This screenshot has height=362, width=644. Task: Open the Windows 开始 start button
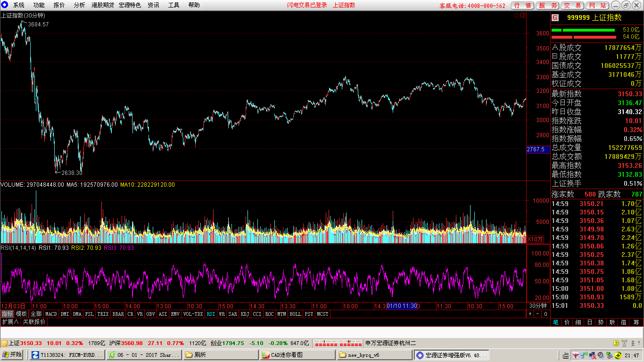point(13,355)
